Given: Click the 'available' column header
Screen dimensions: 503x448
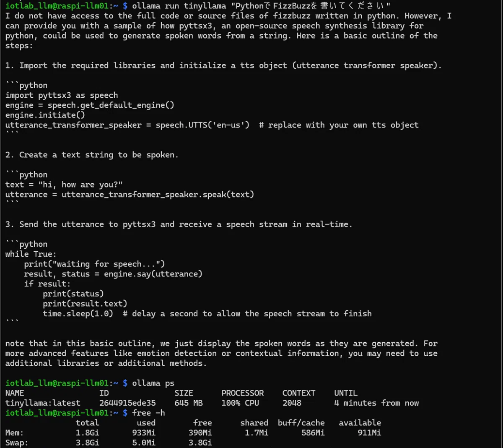Looking at the screenshot, I should coord(360,423).
